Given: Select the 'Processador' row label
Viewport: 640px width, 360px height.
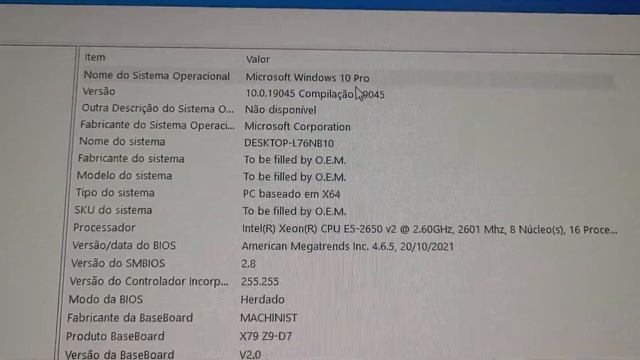Looking at the screenshot, I should [x=104, y=228].
